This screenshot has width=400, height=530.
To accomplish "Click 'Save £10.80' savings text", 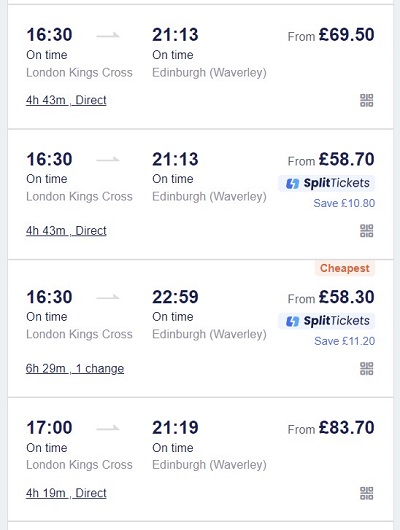I will 344,203.
